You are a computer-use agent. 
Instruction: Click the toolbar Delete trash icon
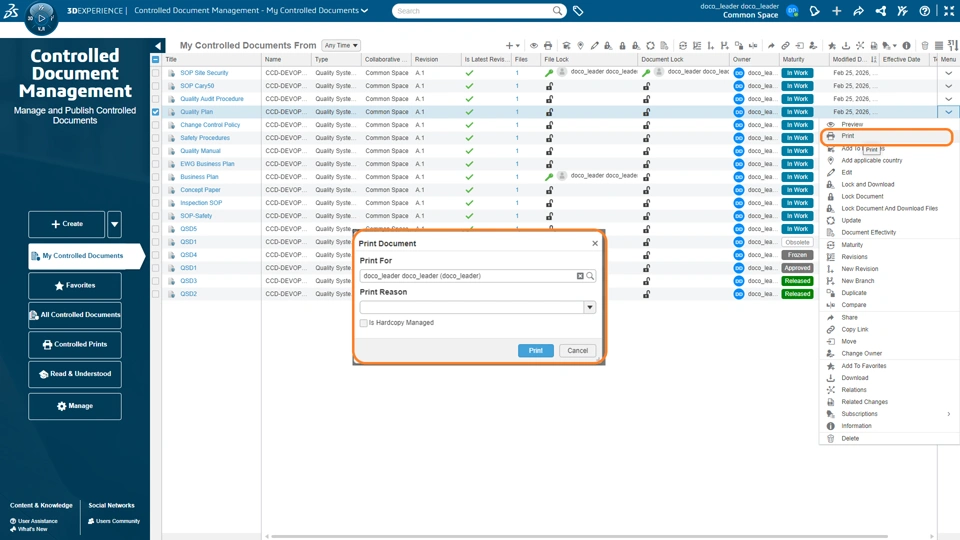tap(924, 45)
